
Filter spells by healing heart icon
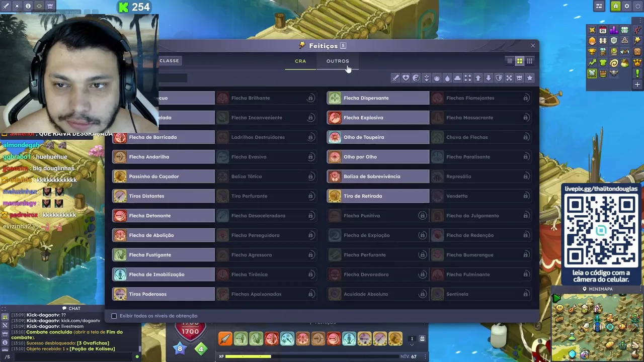click(406, 78)
